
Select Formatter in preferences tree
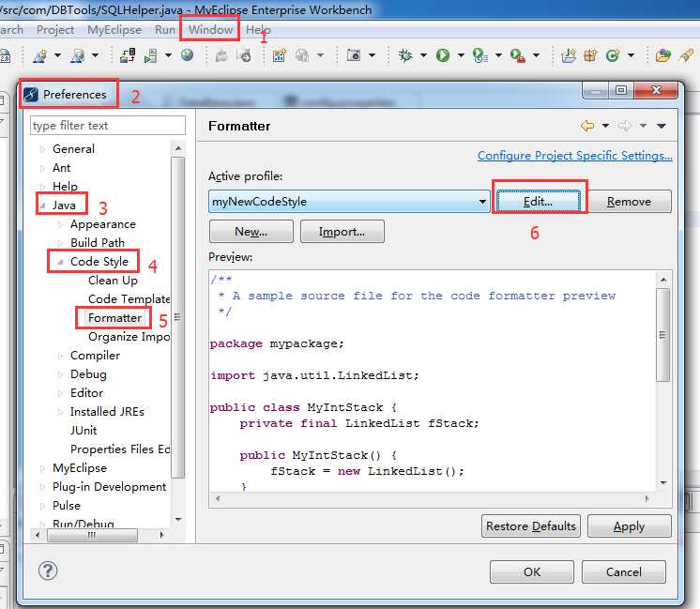[x=114, y=318]
